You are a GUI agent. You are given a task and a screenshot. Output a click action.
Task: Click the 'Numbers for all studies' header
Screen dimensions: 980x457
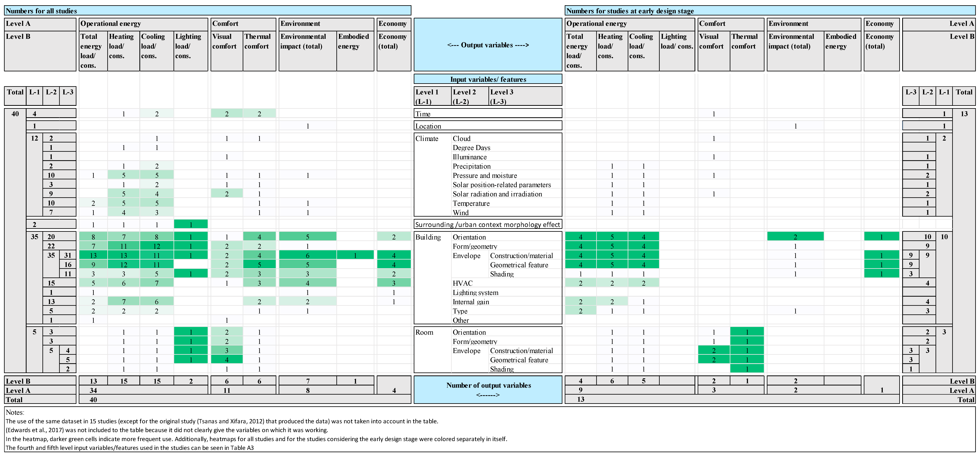coord(41,11)
